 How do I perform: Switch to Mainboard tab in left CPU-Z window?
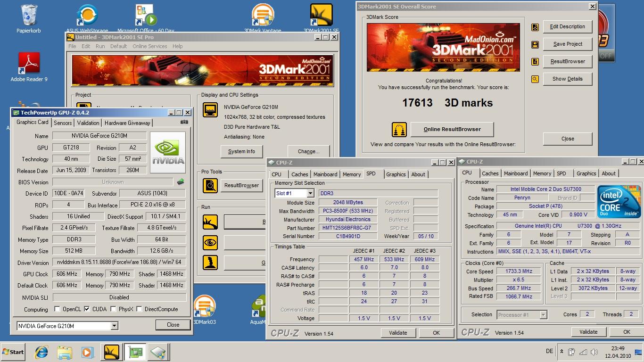[x=325, y=174]
